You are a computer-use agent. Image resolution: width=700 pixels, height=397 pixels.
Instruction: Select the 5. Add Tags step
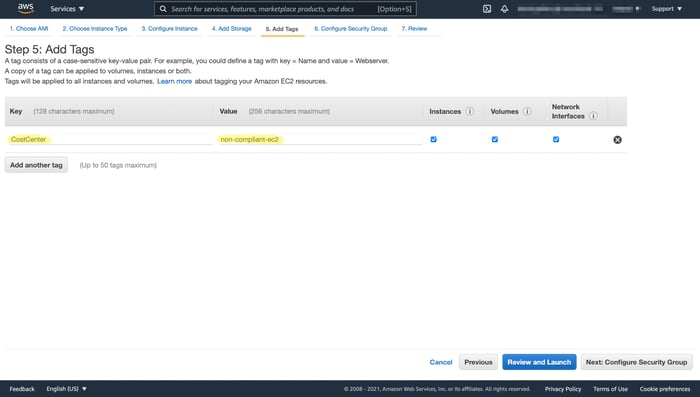click(282, 29)
